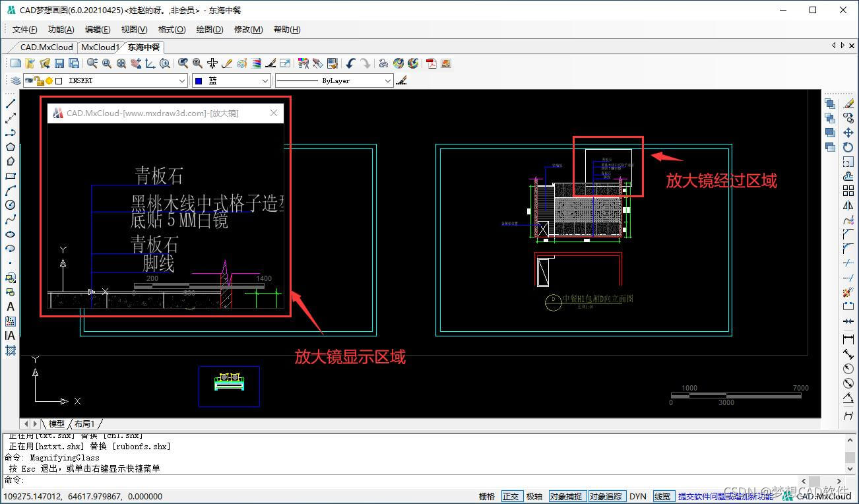
Task: Click the Save file icon
Action: coord(59,63)
